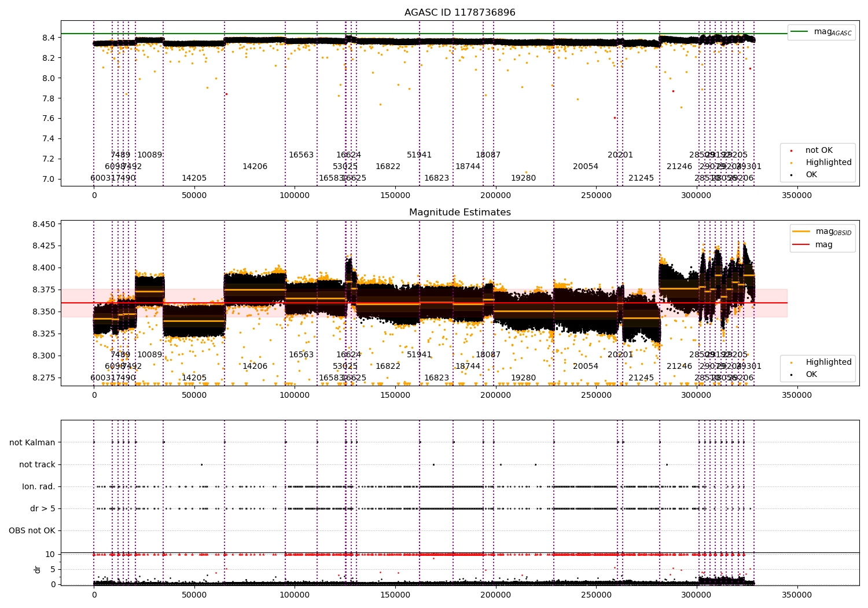Click obsid label 21245 in top plot
The height and width of the screenshot is (608, 868).
[641, 178]
